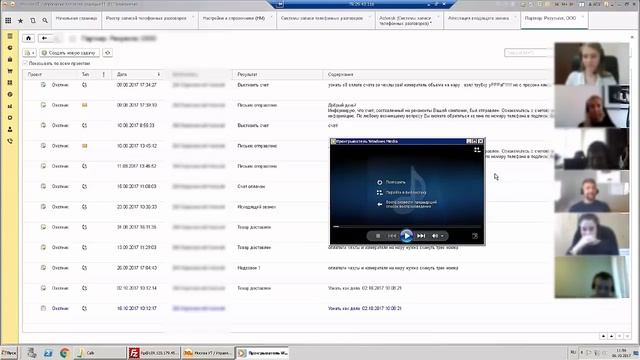
Task: Open Favorites star icon in top bar
Action: tap(20, 20)
